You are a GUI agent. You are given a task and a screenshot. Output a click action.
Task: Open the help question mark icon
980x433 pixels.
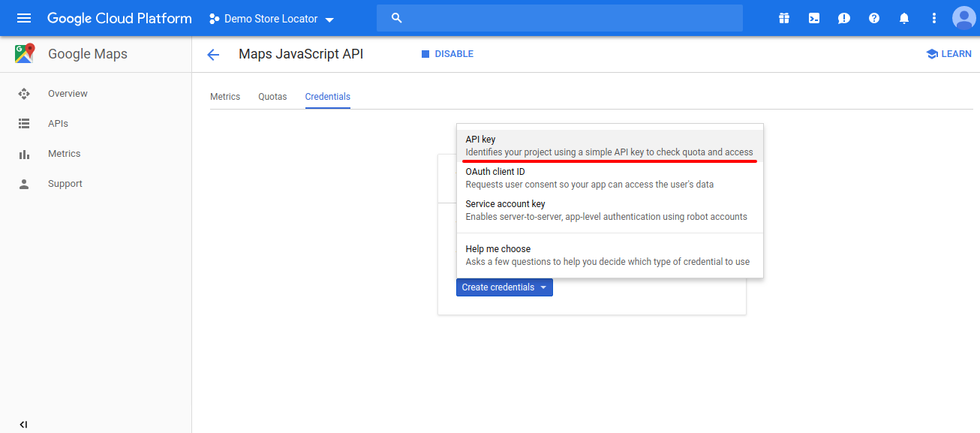tap(874, 18)
